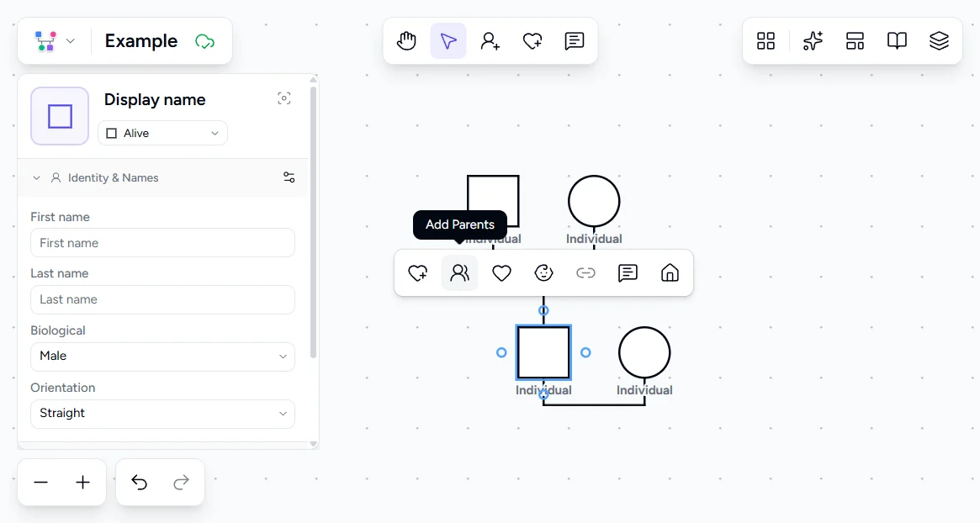Select the top-row circle individual node
Screen dimensions: 980x523
click(x=594, y=201)
